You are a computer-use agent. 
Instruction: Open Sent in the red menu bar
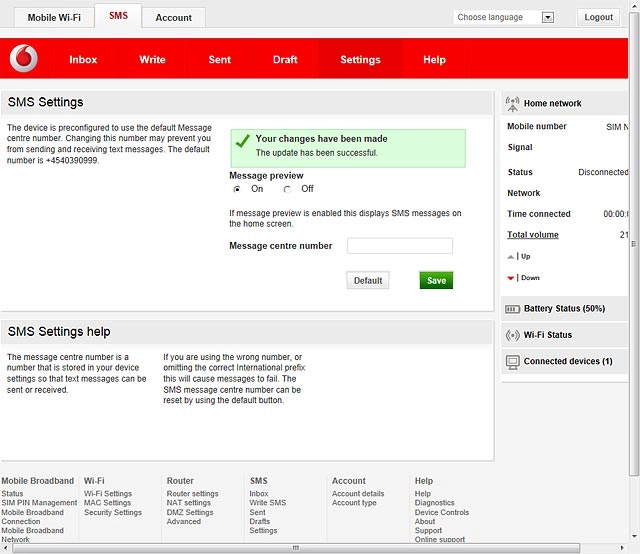tap(220, 60)
